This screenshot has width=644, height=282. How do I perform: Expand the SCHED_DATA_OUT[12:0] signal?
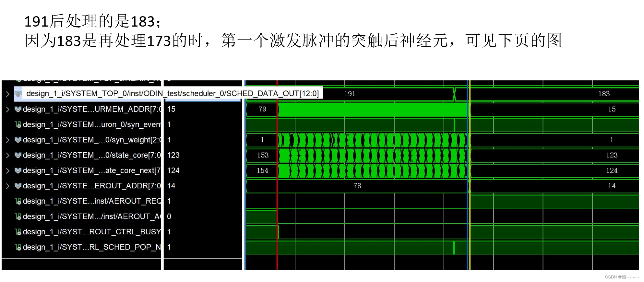pyautogui.click(x=7, y=94)
